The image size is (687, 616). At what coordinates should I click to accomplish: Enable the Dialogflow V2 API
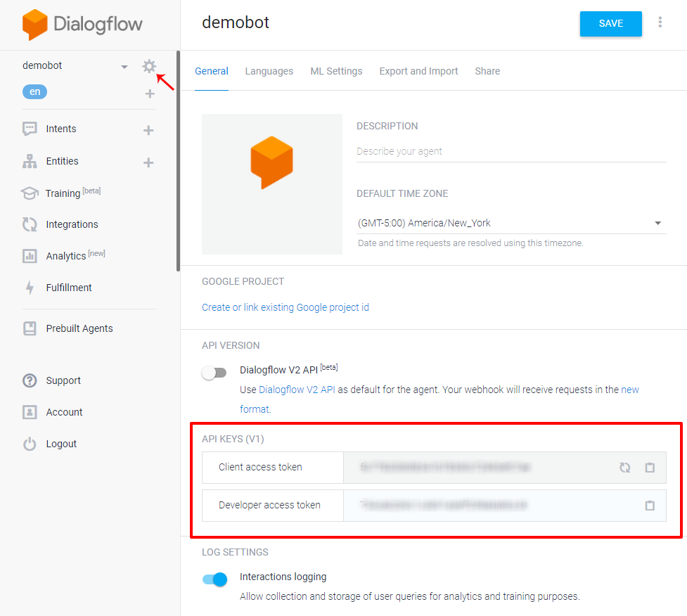coord(214,372)
